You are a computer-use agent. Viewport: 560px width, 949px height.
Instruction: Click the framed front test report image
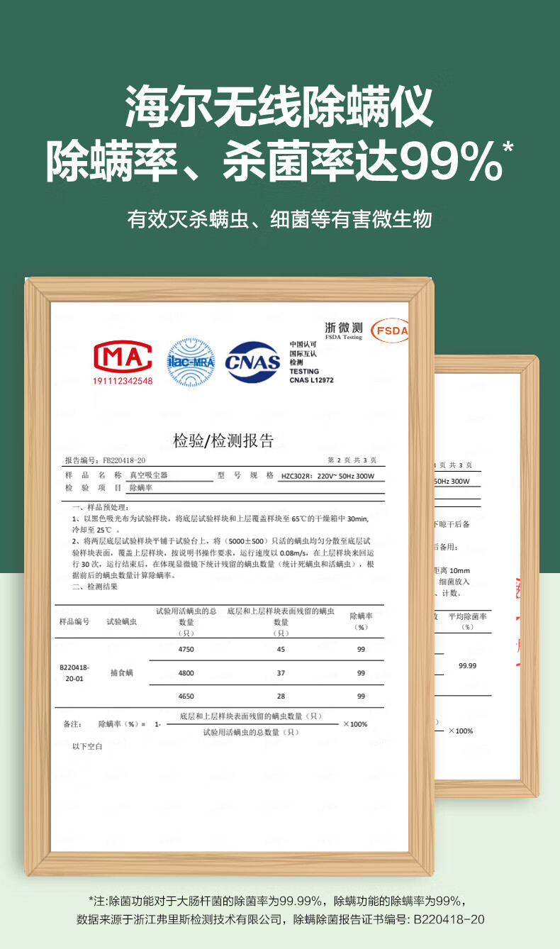pyautogui.click(x=230, y=577)
